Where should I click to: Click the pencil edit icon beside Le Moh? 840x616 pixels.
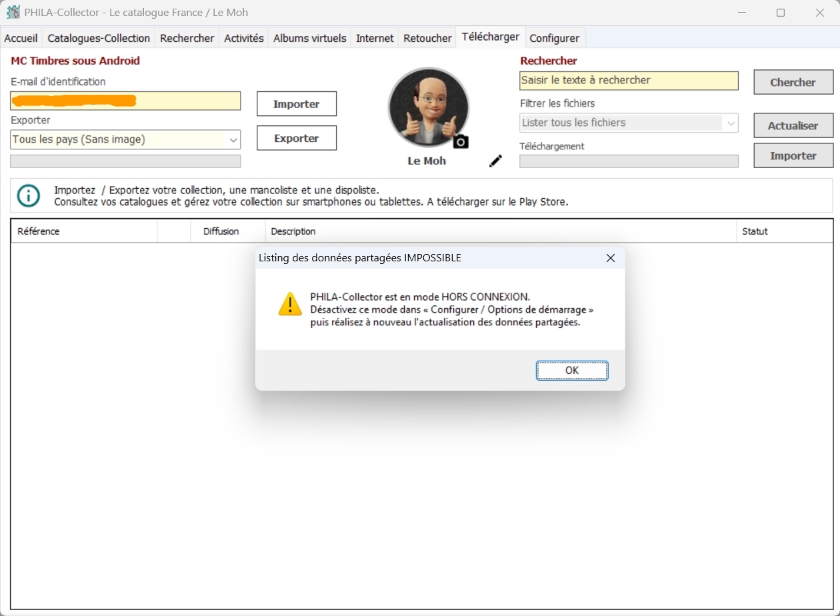(495, 161)
